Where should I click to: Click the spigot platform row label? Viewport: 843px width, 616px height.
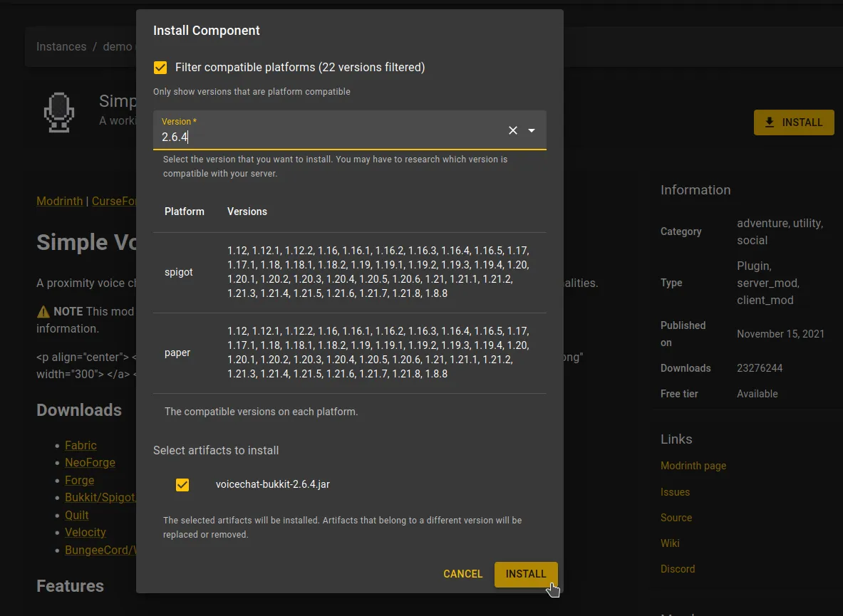coord(178,272)
